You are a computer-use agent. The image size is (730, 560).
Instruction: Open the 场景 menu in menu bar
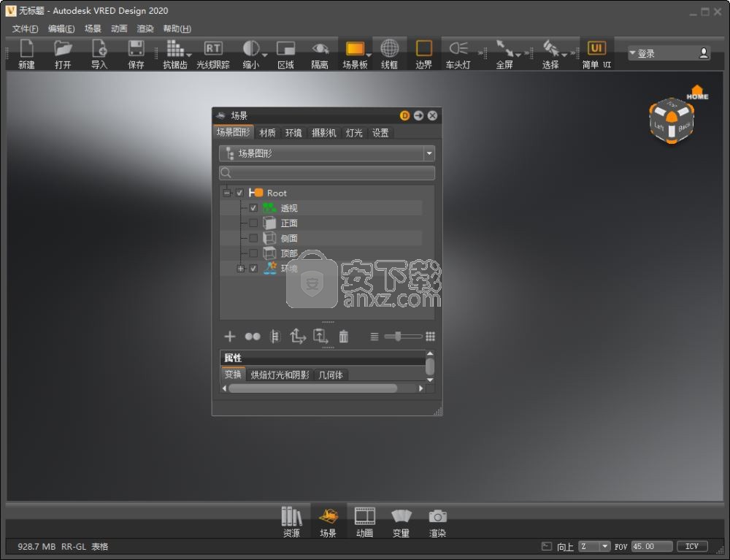coord(93,29)
